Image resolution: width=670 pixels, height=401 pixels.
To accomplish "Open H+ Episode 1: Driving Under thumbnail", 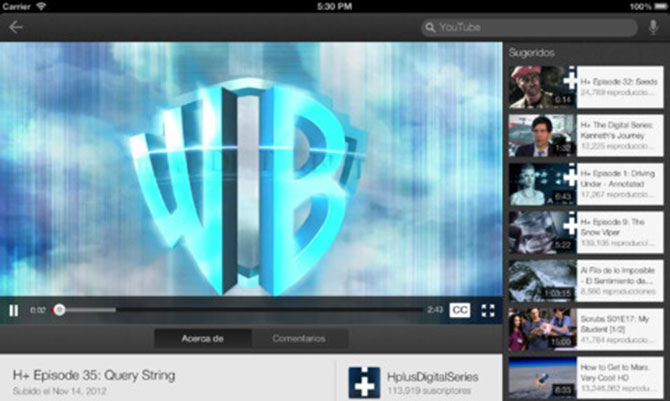I will 542,184.
